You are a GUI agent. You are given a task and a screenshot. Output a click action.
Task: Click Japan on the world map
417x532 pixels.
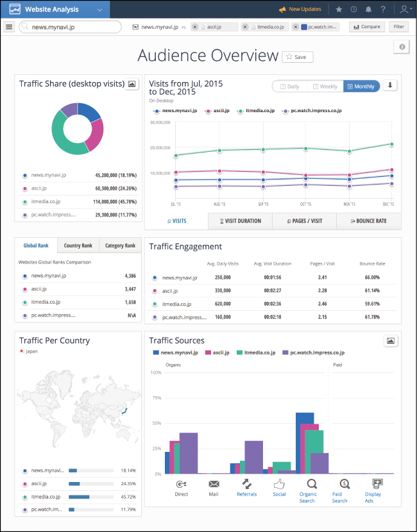pyautogui.click(x=124, y=411)
